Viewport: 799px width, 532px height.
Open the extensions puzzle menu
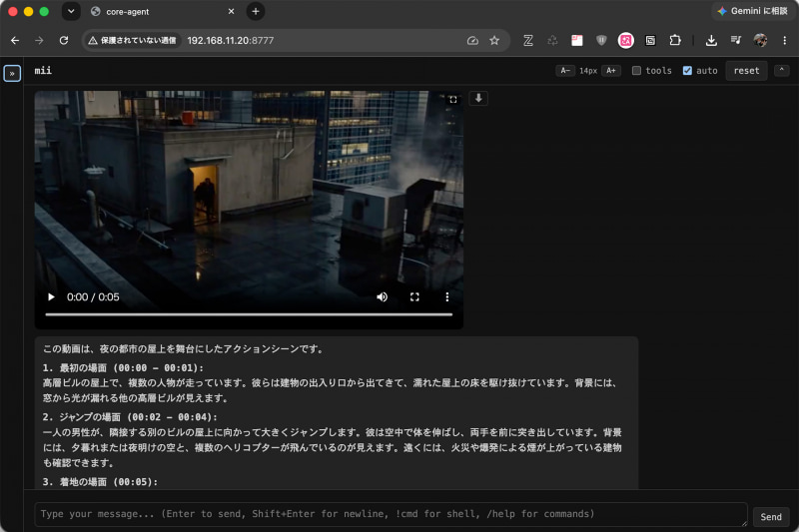tap(675, 40)
